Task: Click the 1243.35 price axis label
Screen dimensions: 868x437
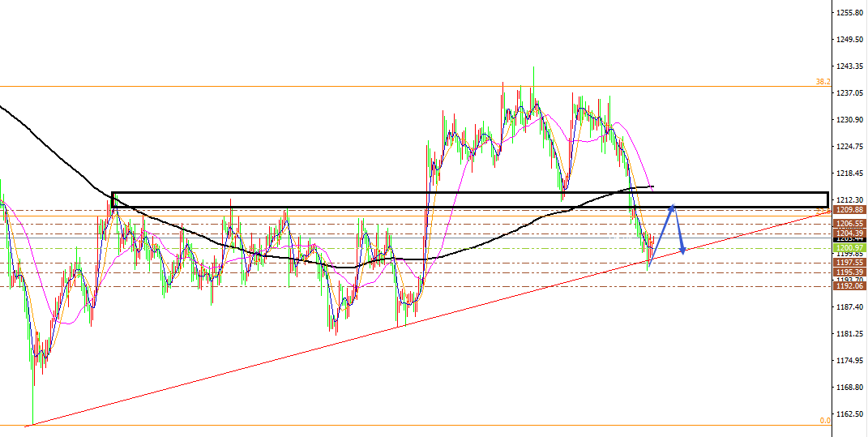Action: [x=851, y=66]
